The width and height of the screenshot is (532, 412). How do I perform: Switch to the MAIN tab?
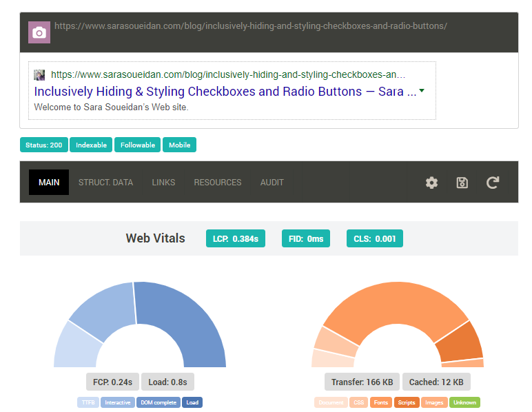49,182
